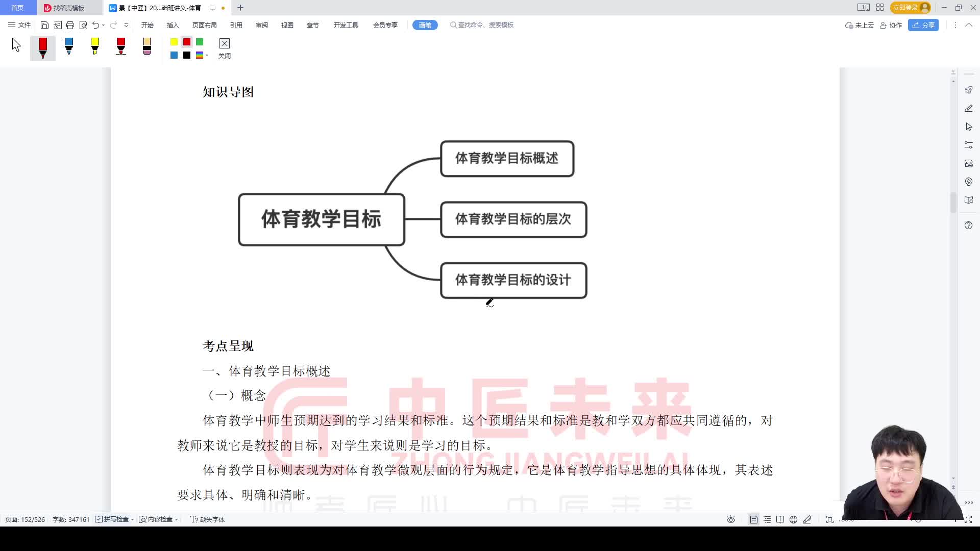Switch to the cursor selection tool

(15, 45)
